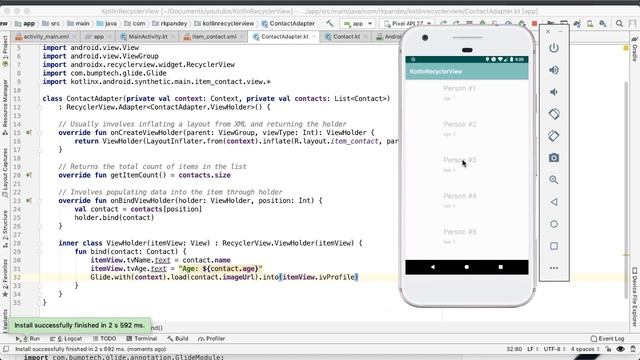Open the Logcat tool window
Image resolution: width=640 pixels, height=360 pixels.
click(66, 338)
